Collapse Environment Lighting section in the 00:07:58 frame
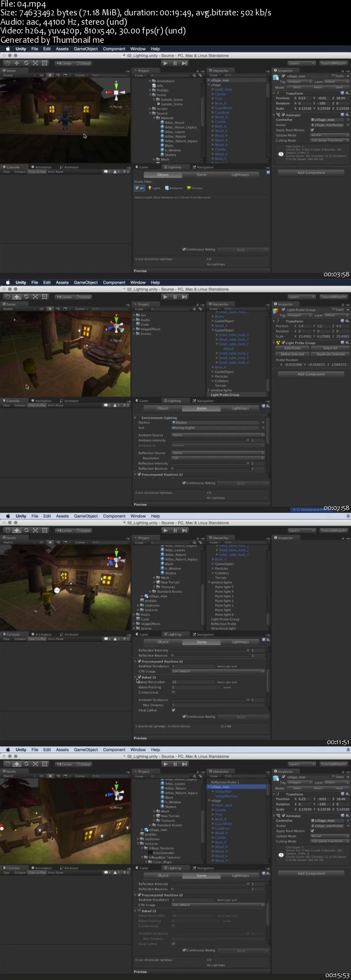 136,418
